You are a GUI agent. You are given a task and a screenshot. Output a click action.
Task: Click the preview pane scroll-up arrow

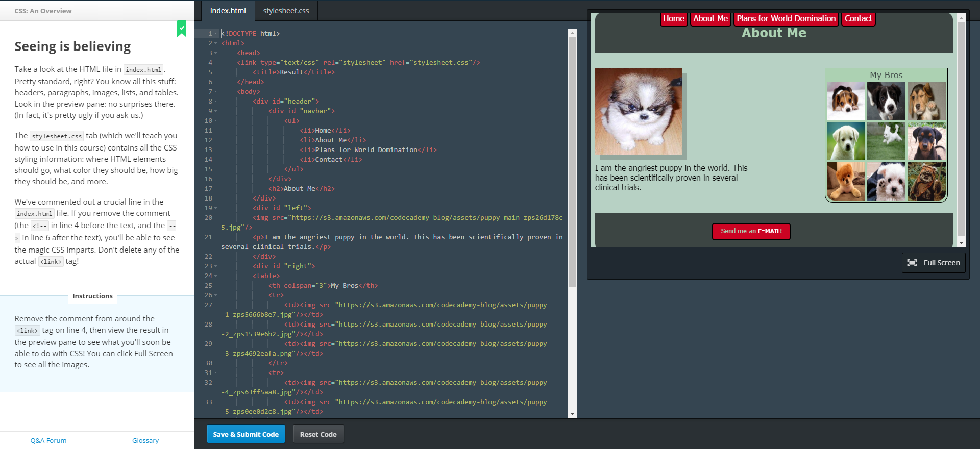click(961, 18)
